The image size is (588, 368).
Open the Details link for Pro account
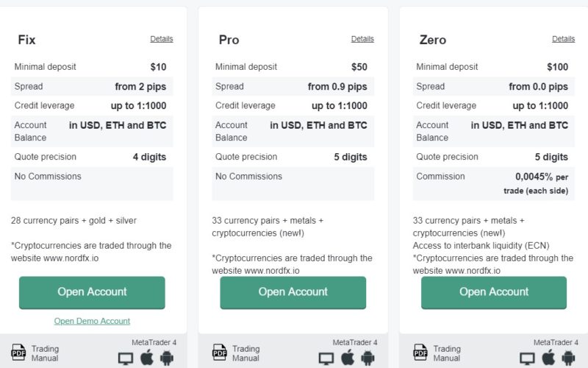click(362, 39)
